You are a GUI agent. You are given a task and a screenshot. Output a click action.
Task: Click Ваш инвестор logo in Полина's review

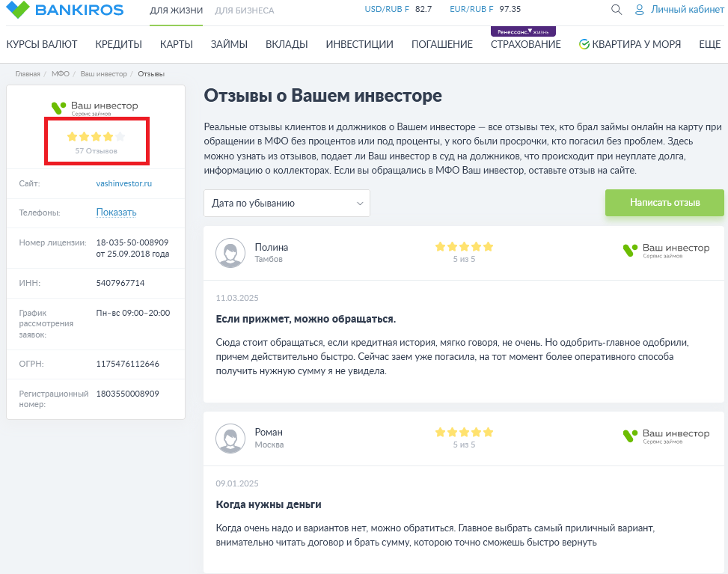pos(666,250)
